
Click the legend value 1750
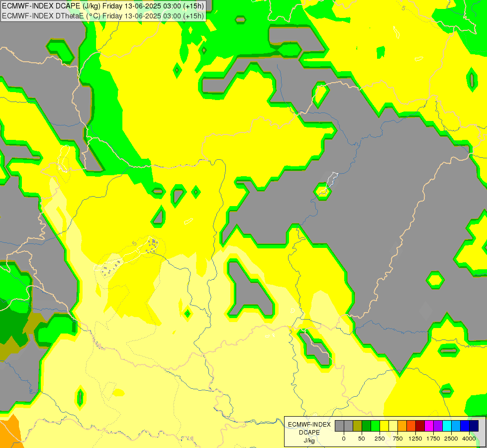[x=433, y=439]
